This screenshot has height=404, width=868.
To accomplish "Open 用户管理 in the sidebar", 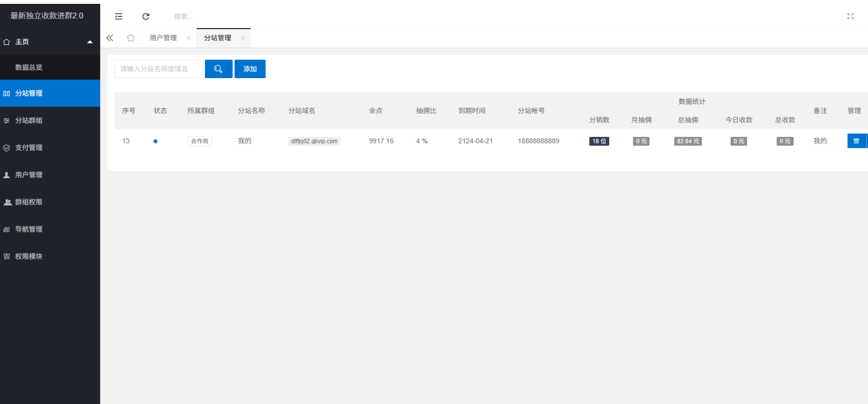I will click(x=50, y=175).
